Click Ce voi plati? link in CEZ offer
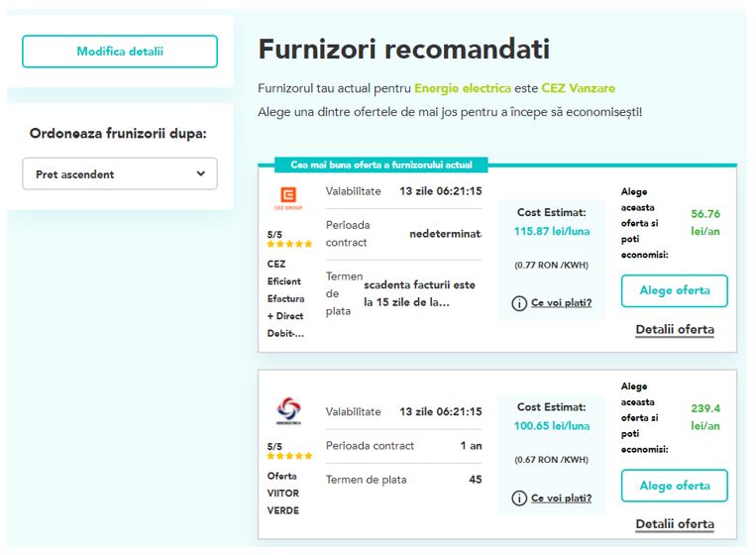 pos(561,303)
